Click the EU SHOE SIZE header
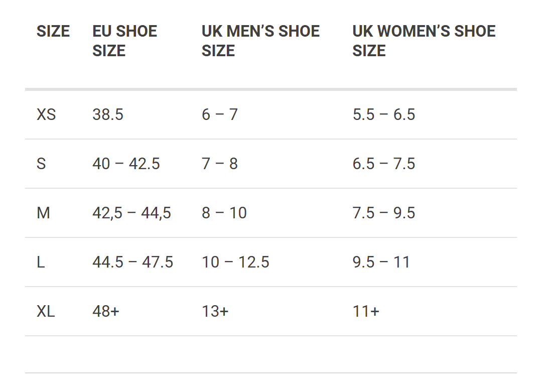Screen dimensions: 539x392 click(x=124, y=41)
